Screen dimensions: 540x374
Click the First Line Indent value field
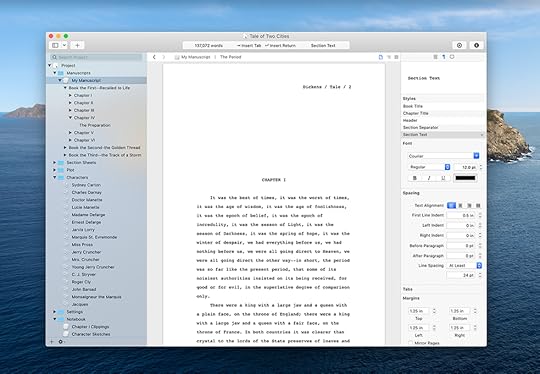click(461, 215)
